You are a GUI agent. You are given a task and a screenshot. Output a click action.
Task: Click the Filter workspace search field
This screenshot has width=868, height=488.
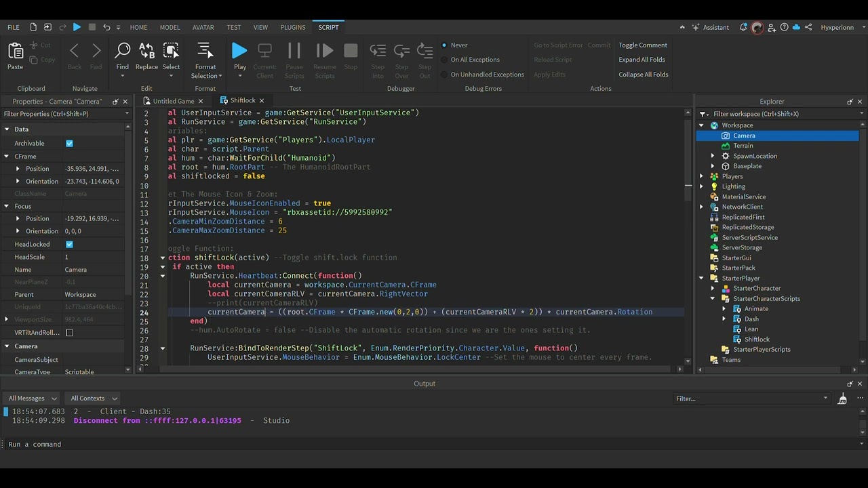click(783, 114)
